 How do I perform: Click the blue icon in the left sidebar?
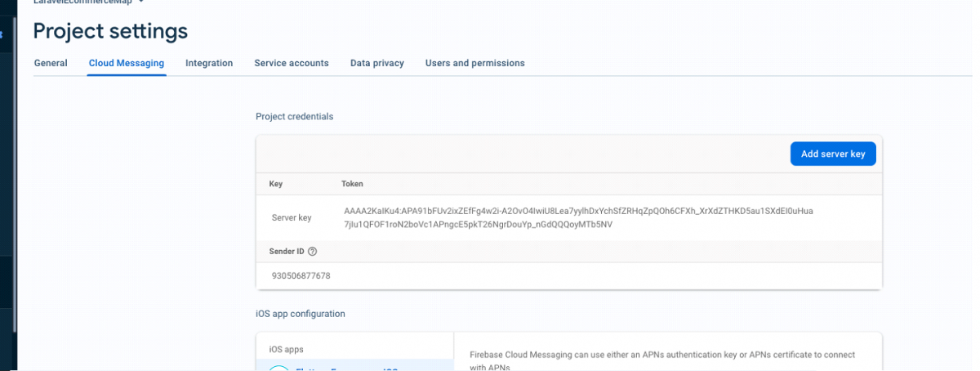pos(2,35)
